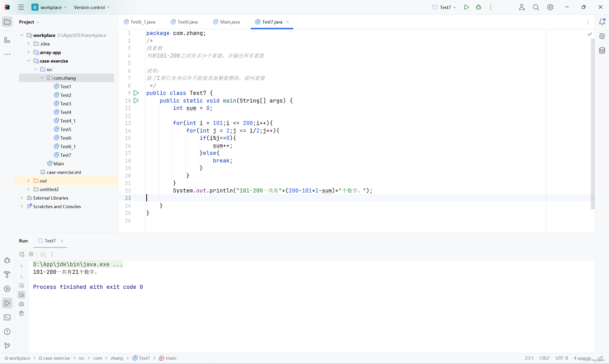Click UTF-8 encoding in status bar
Image resolution: width=609 pixels, height=364 pixels.
click(x=562, y=358)
